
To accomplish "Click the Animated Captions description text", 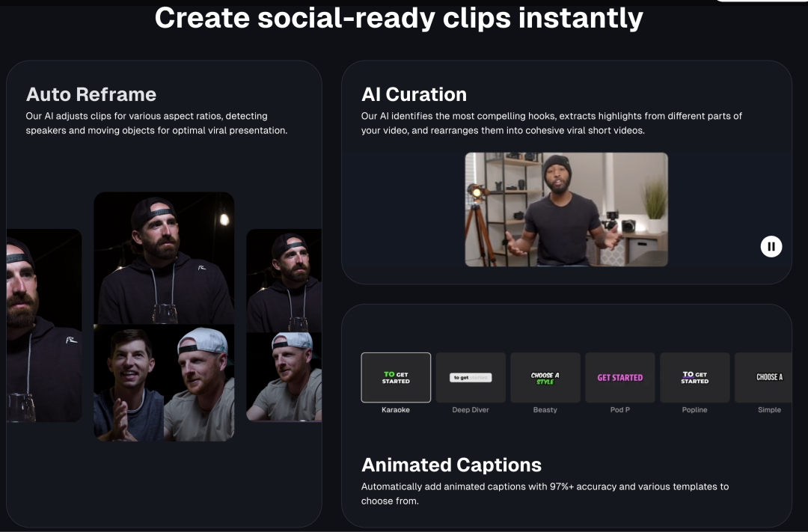I will point(545,493).
